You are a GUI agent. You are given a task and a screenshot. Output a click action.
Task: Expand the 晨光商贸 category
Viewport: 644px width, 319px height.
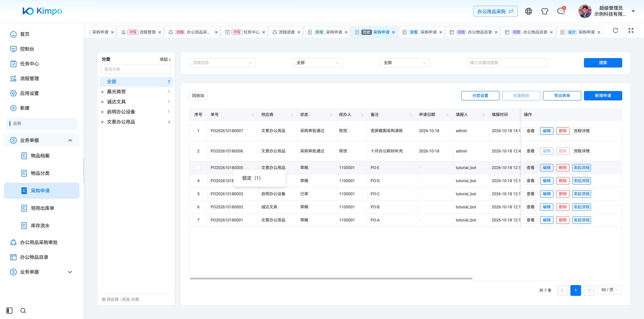tap(103, 92)
